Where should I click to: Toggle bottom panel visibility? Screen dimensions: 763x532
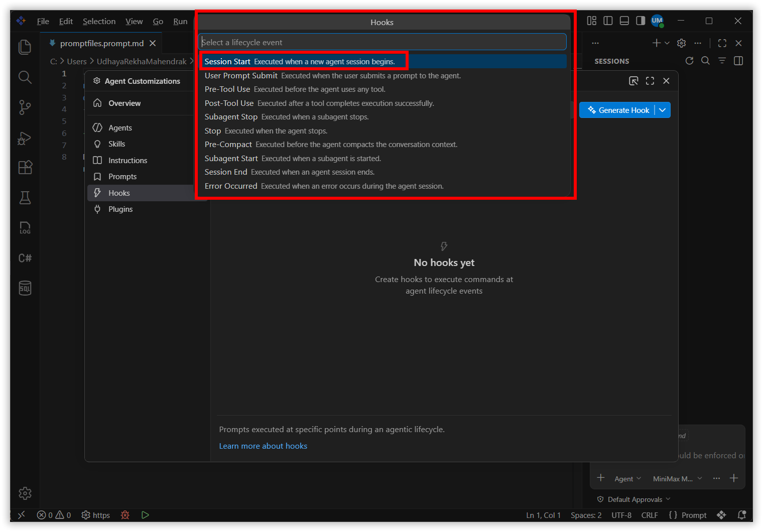click(x=624, y=21)
